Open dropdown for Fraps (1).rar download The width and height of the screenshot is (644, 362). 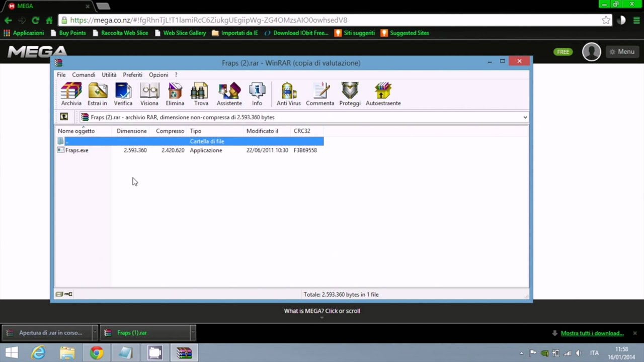pos(192,332)
